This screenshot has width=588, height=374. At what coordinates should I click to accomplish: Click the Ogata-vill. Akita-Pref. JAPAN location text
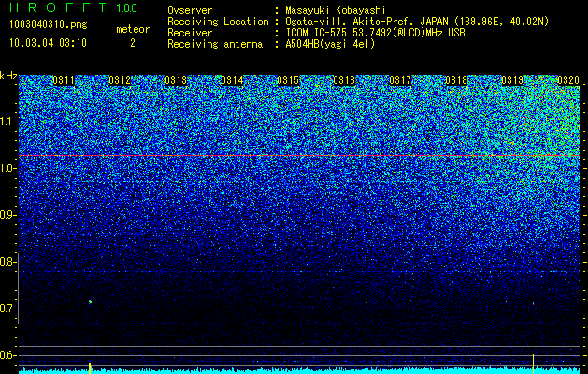(x=417, y=22)
